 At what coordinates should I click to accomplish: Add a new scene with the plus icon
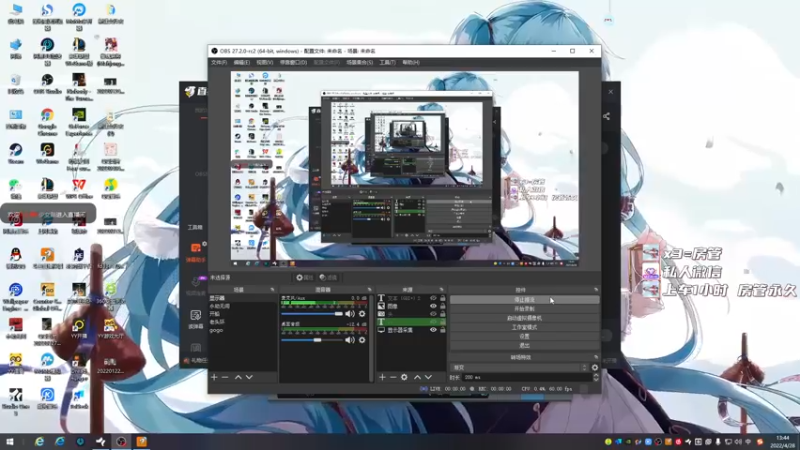[214, 377]
